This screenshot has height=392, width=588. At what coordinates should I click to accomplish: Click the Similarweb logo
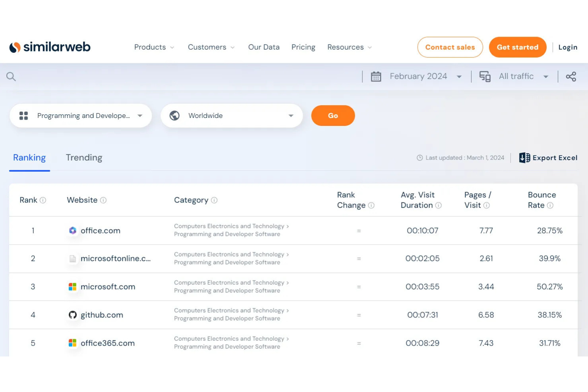(50, 47)
